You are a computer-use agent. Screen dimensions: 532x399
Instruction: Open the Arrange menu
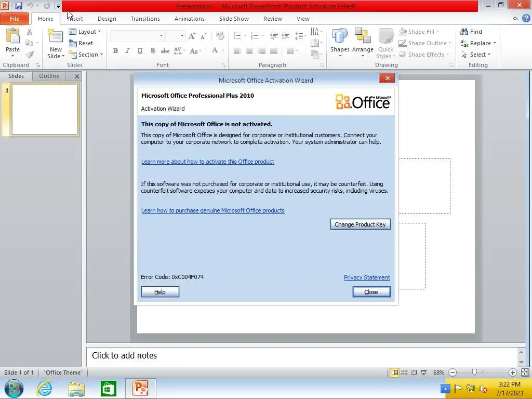(x=362, y=43)
